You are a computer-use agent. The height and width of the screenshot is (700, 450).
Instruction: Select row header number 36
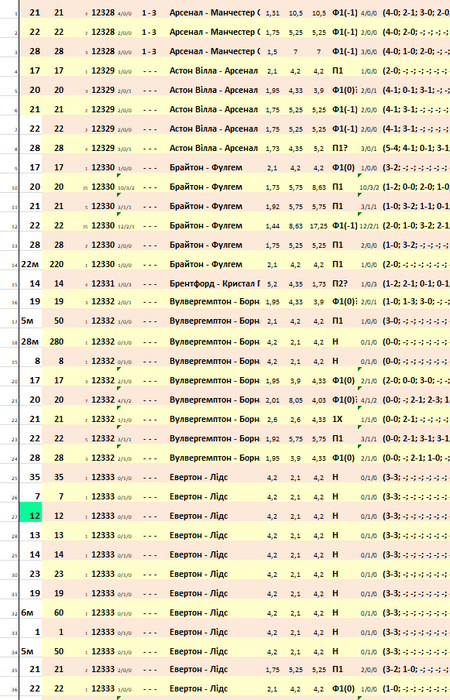(x=15, y=690)
